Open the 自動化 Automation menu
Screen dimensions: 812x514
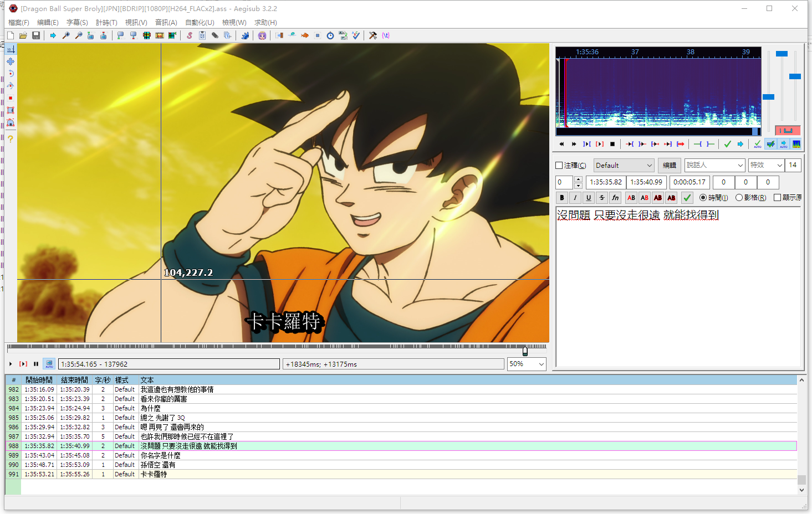pos(200,23)
